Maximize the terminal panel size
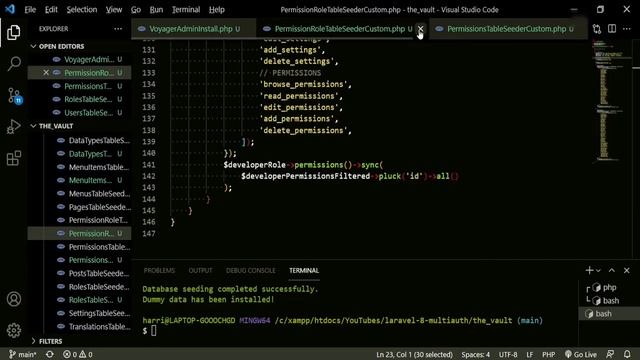640x360 pixels. click(x=611, y=270)
